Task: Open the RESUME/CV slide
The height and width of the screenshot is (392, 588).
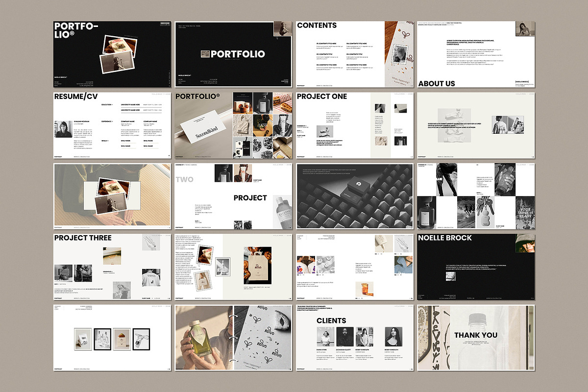Action: coord(112,125)
